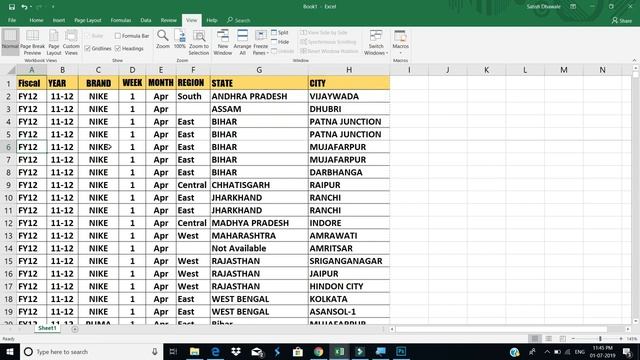This screenshot has width=640, height=360.
Task: Switch to the Page Layout tab
Action: [88, 20]
